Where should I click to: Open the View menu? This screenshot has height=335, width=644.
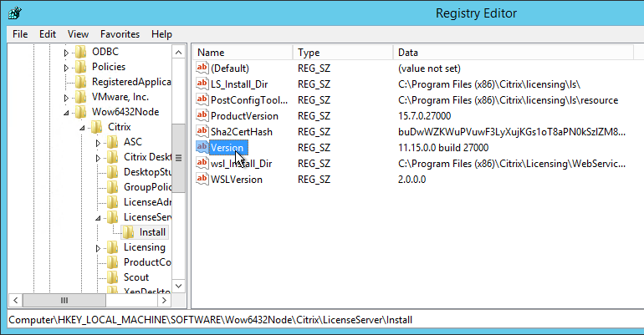click(78, 34)
